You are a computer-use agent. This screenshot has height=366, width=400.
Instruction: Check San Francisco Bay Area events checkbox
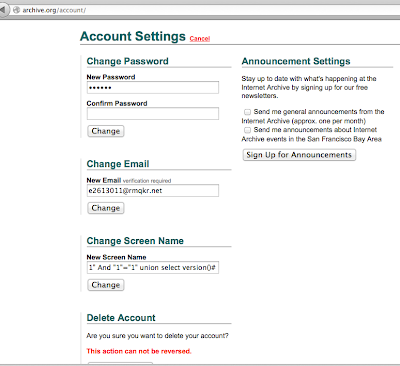tap(247, 130)
